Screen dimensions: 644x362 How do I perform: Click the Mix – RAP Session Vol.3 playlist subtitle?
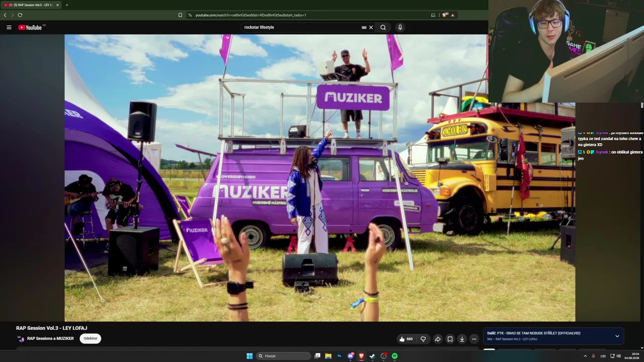click(x=512, y=339)
